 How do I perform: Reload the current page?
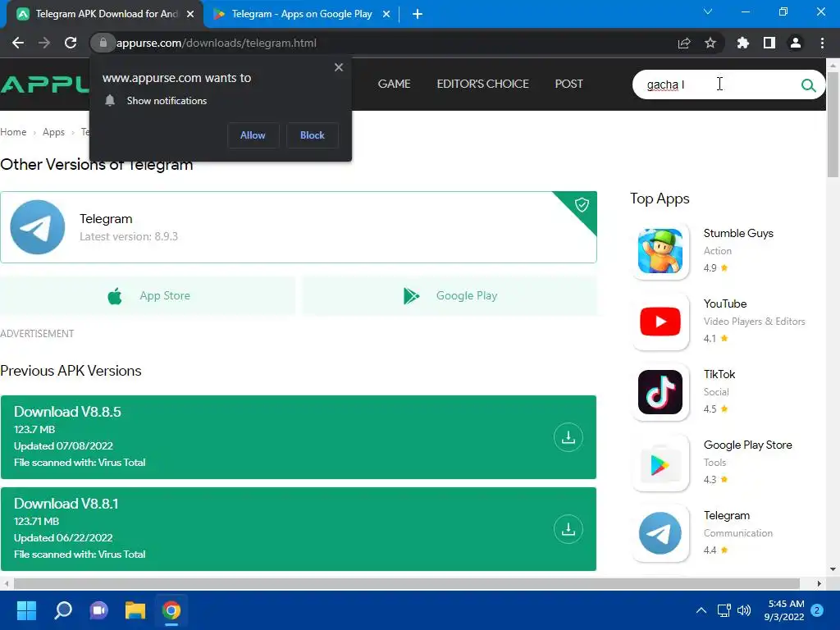coord(71,43)
